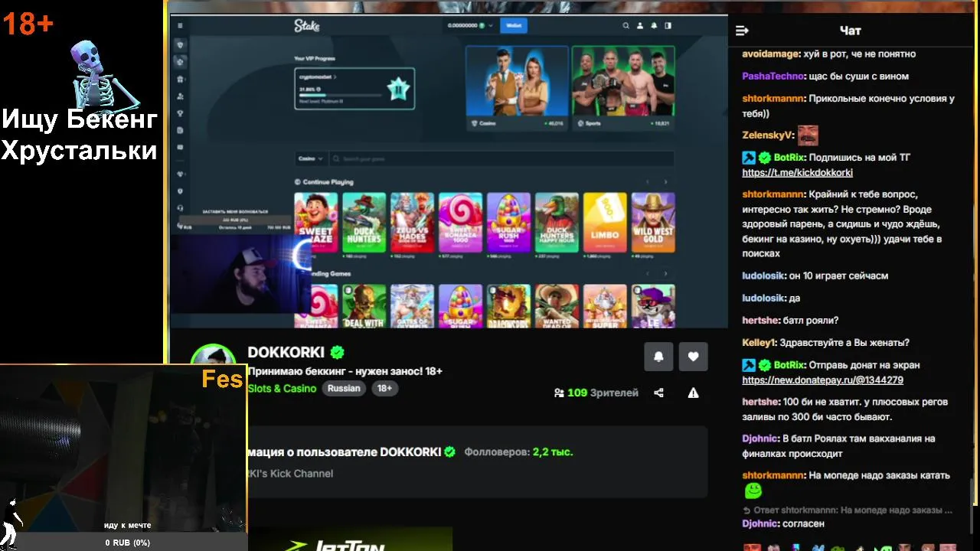Show previous Continue Playing games
The height and width of the screenshot is (551, 980).
(x=648, y=182)
